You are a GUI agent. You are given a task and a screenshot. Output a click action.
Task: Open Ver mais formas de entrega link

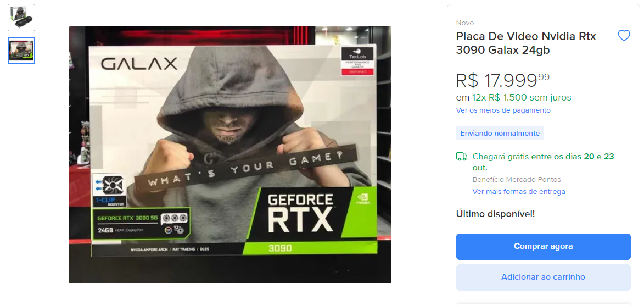[x=519, y=192]
